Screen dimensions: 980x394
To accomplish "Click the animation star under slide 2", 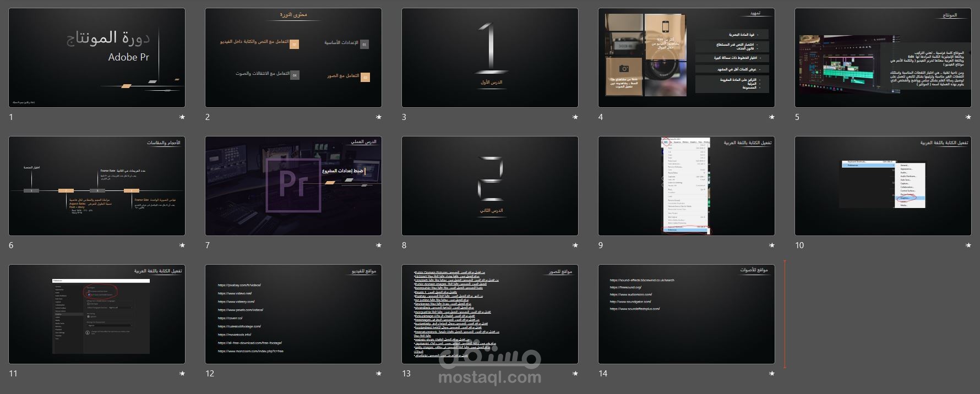I will pos(379,117).
